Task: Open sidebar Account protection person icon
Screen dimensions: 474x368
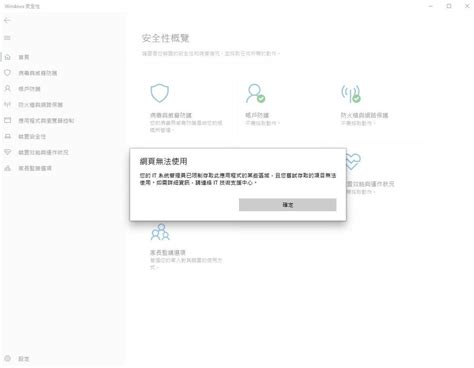Action: coord(7,88)
